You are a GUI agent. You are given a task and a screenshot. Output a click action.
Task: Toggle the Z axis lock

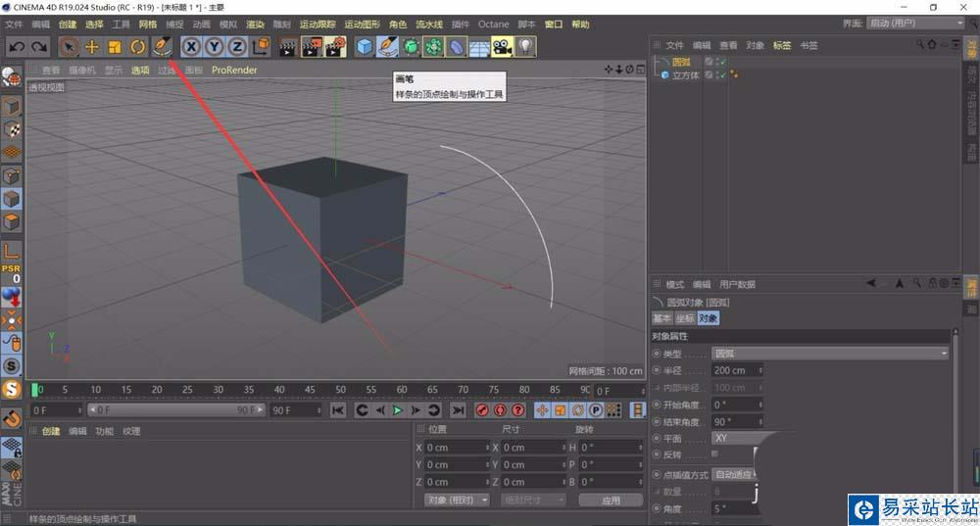pyautogui.click(x=236, y=46)
